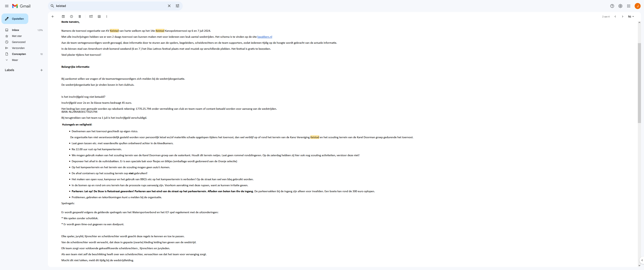Clear the search term with the X icon
This screenshot has height=270, width=644.
(169, 6)
